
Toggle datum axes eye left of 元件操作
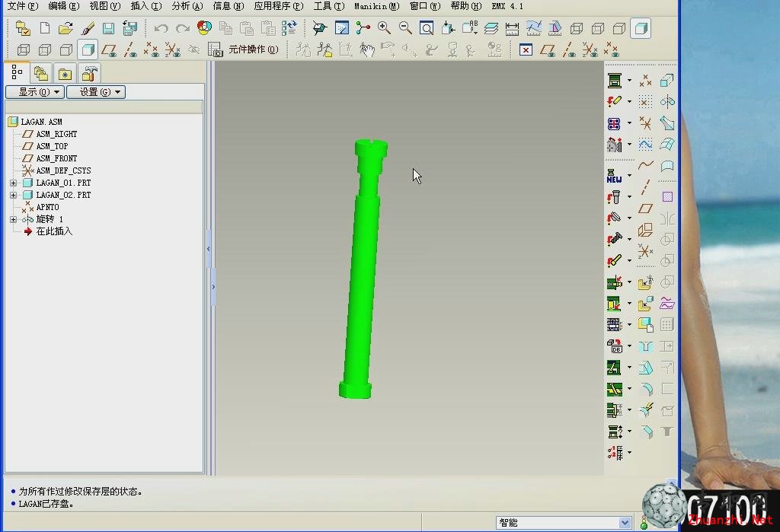(x=130, y=49)
